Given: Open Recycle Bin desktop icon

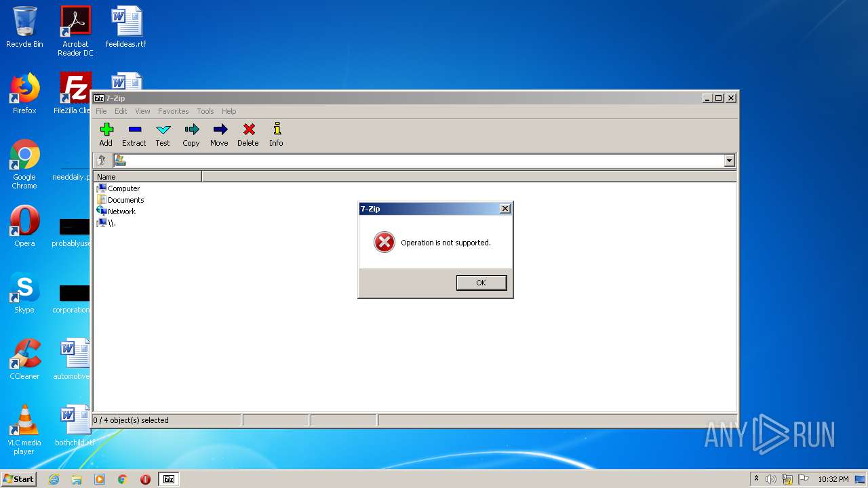Looking at the screenshot, I should pos(24,27).
